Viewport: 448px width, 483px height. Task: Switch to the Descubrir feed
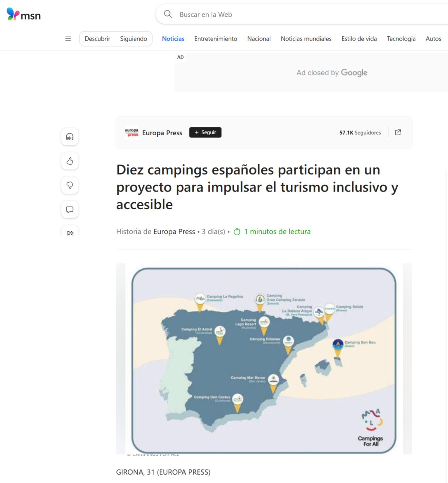pos(97,39)
